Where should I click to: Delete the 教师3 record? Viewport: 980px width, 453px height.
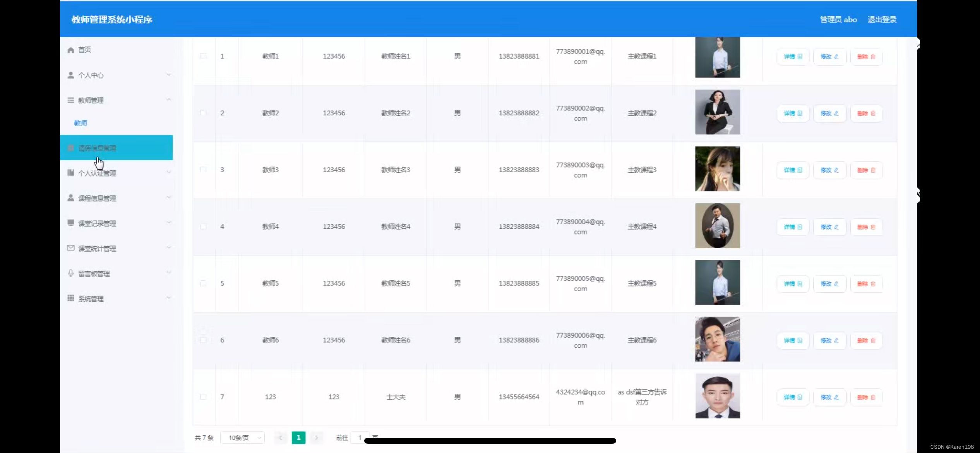point(866,170)
